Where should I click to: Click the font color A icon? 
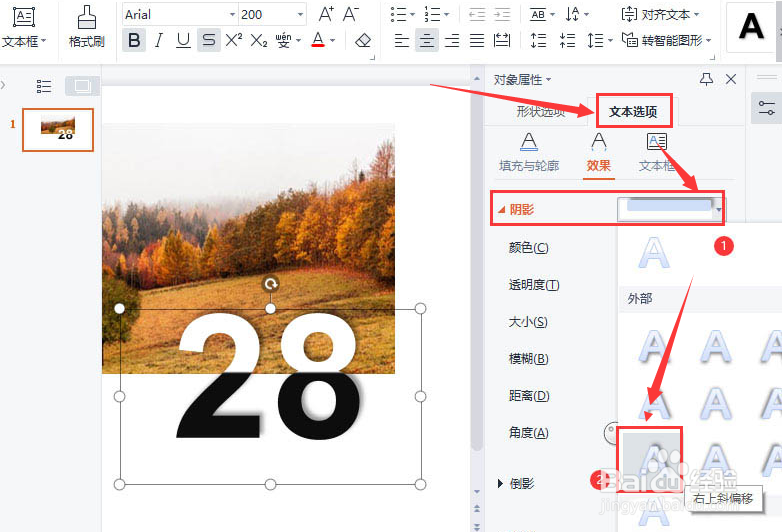pos(318,40)
